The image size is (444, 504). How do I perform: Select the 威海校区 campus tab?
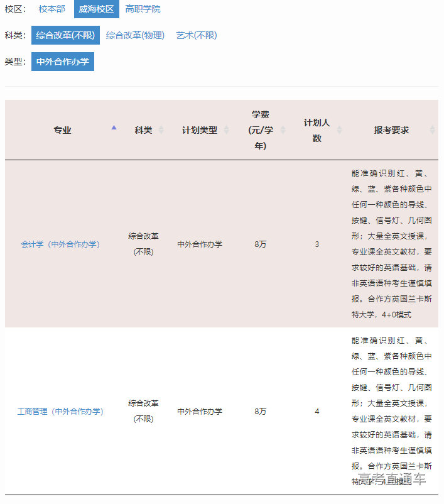(x=96, y=9)
